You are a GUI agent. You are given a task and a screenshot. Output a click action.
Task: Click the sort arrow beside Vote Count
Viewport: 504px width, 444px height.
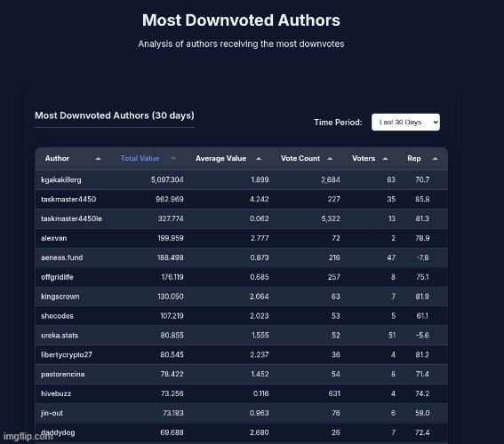coord(330,159)
